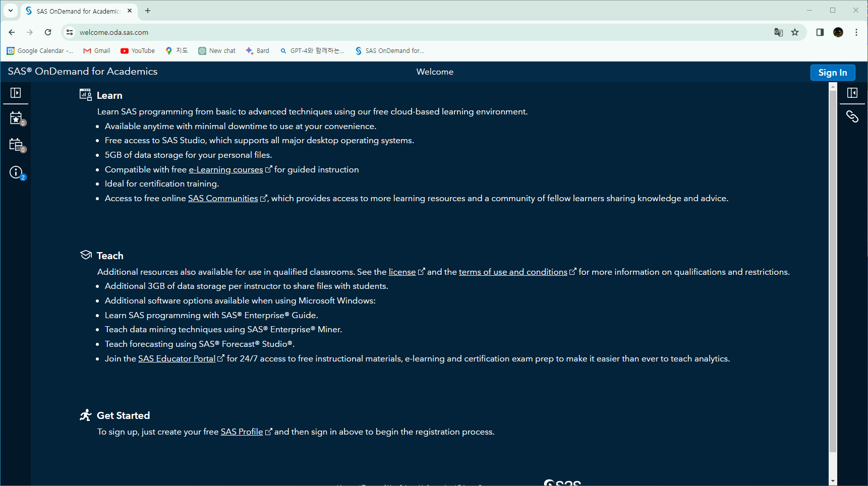Bookmark this page with the star icon
868x486 pixels.
(x=795, y=32)
